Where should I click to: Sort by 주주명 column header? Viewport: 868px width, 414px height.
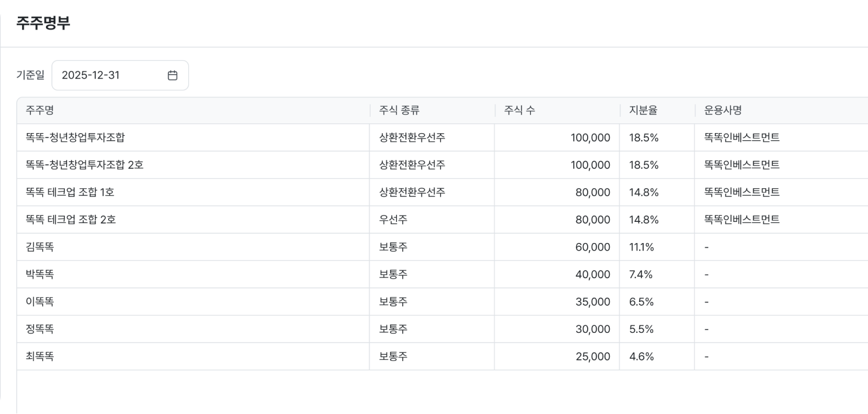40,110
